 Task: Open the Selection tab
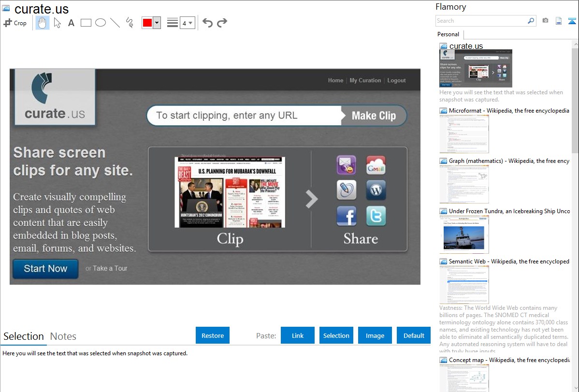pyautogui.click(x=24, y=336)
